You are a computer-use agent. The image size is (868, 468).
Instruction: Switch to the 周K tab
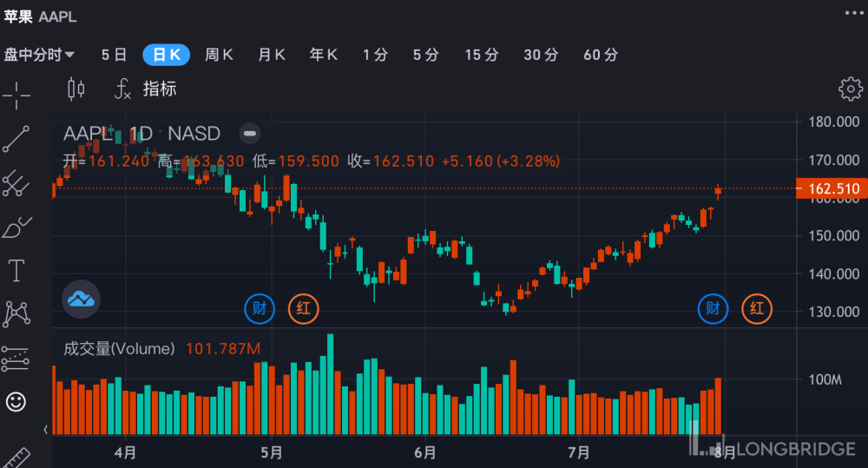219,55
